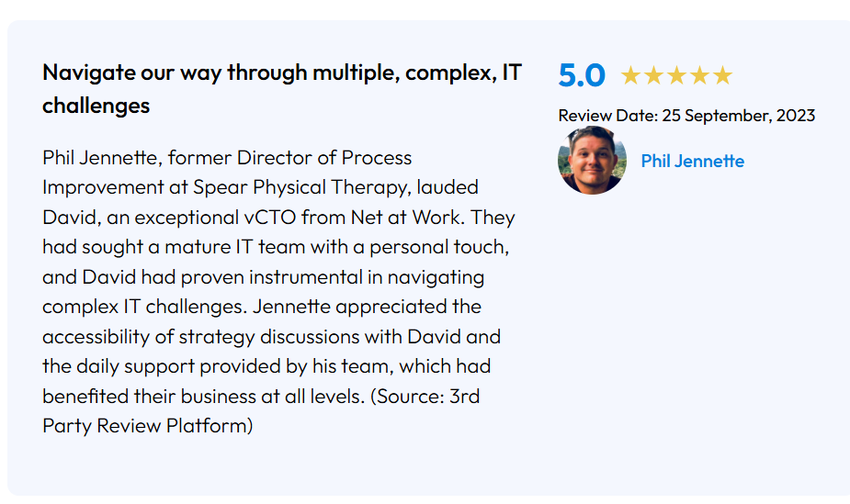Select the fifth (last) rating star
This screenshot has height=504, width=850.
[722, 76]
